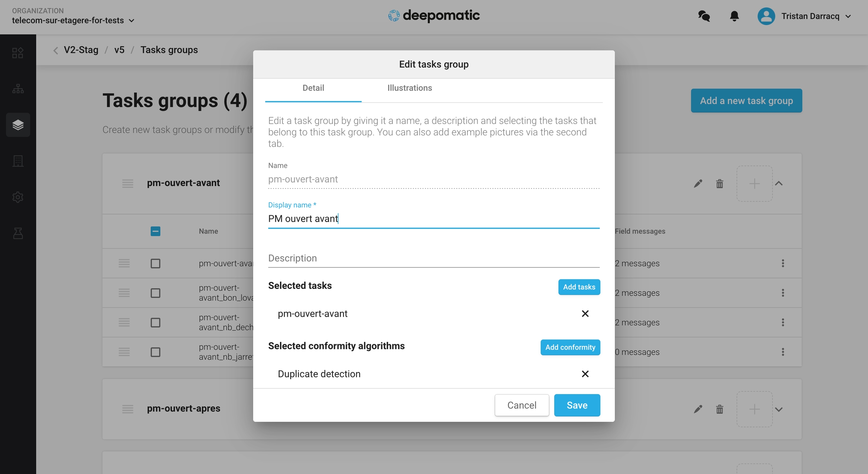Edit pm-ouvert-apres with pencil icon
The width and height of the screenshot is (868, 474).
[698, 409]
